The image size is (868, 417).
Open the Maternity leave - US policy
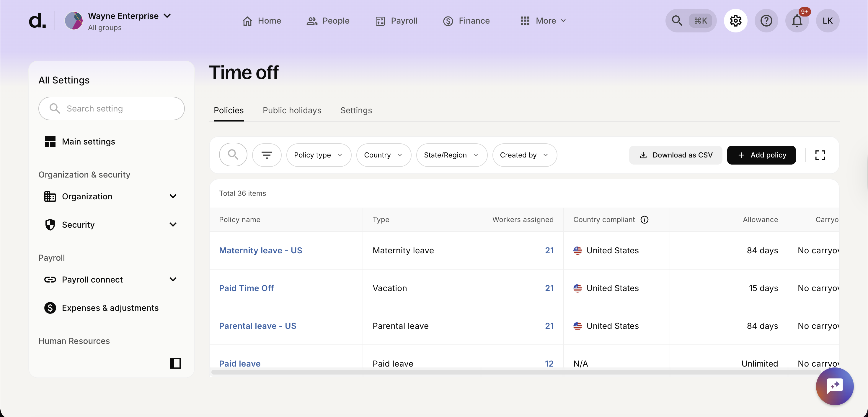[x=260, y=250]
